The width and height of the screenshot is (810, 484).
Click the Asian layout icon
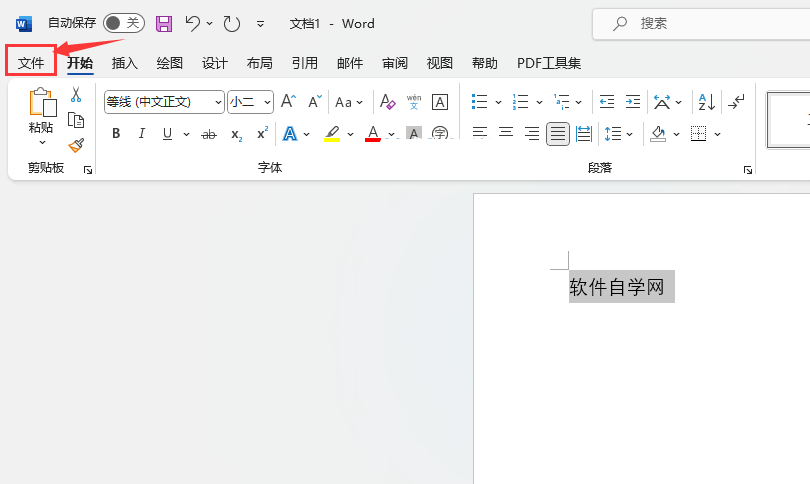pyautogui.click(x=662, y=102)
